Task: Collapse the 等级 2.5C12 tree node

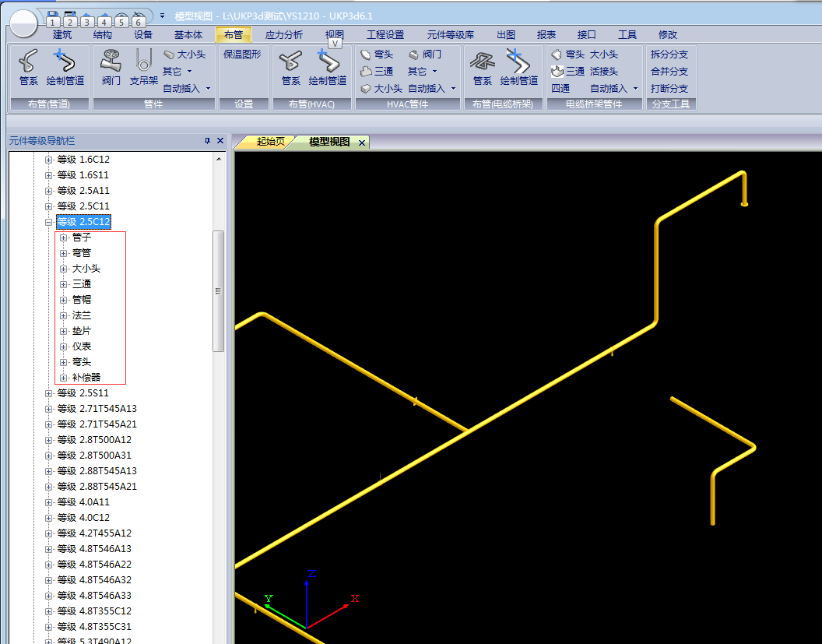Action: tap(49, 222)
